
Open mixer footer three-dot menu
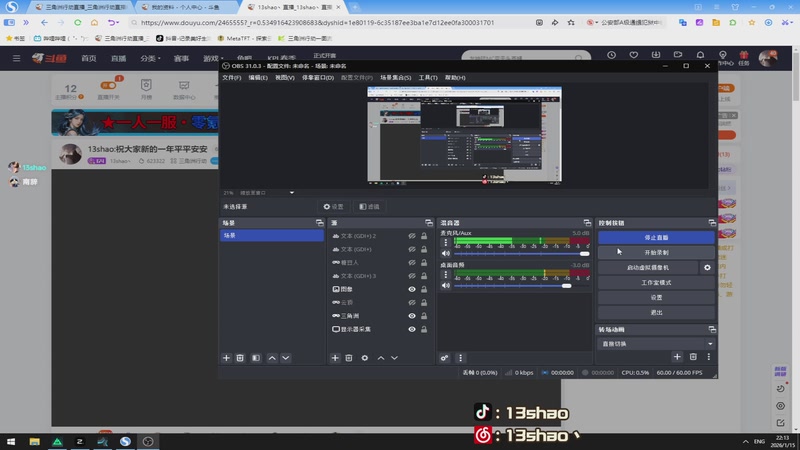tap(460, 358)
